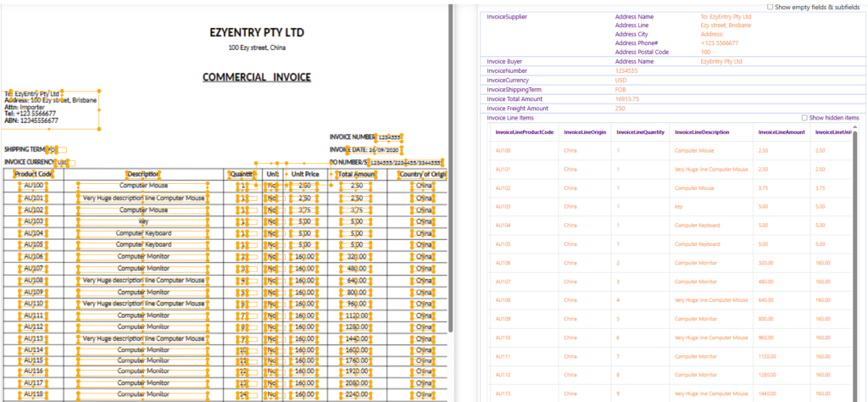This screenshot has width=868, height=402.
Task: Click EZYENTRY PTY LTD document title
Action: (257, 33)
